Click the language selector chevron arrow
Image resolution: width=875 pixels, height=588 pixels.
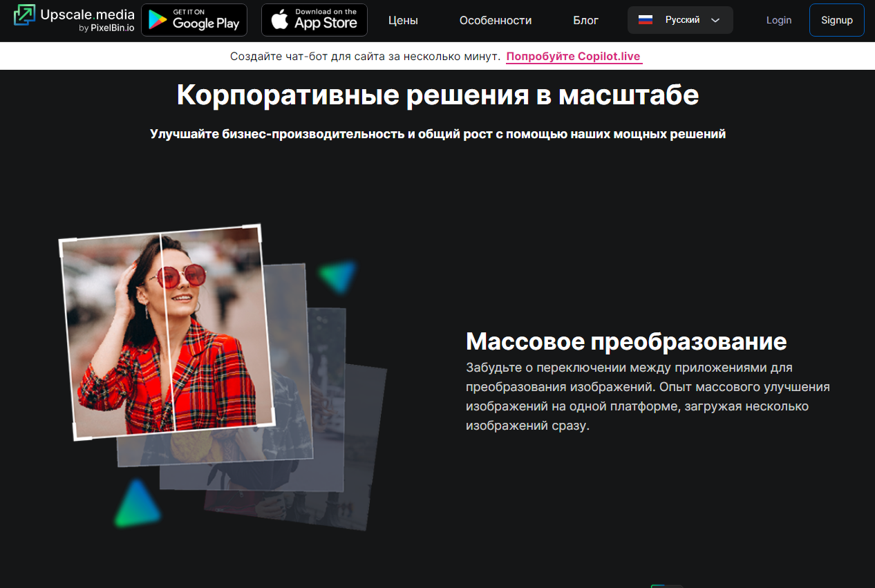tap(715, 20)
